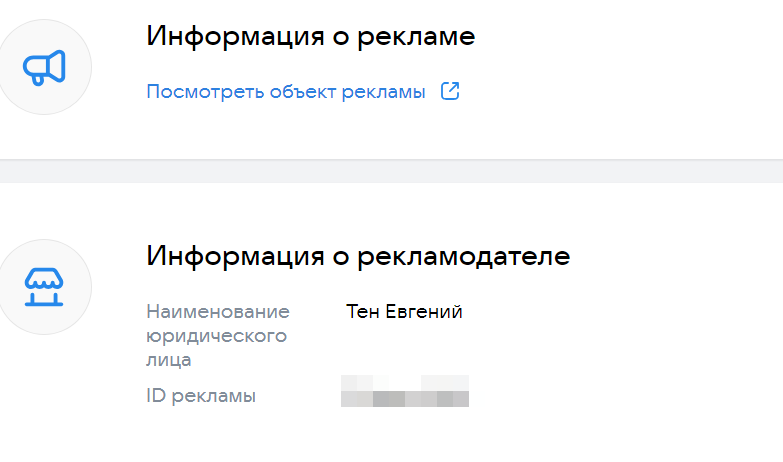The image size is (783, 462).
Task: Click "Информация" in the advertiser section heading
Action: point(233,256)
